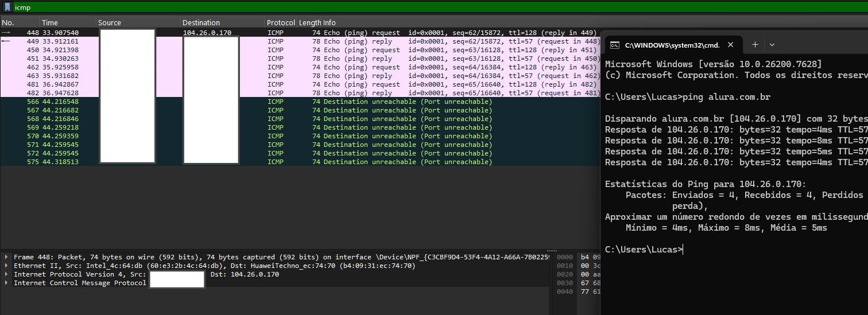Screen dimensions: 868x315
Task: Click the cmd icon in terminal tab
Action: tap(614, 45)
